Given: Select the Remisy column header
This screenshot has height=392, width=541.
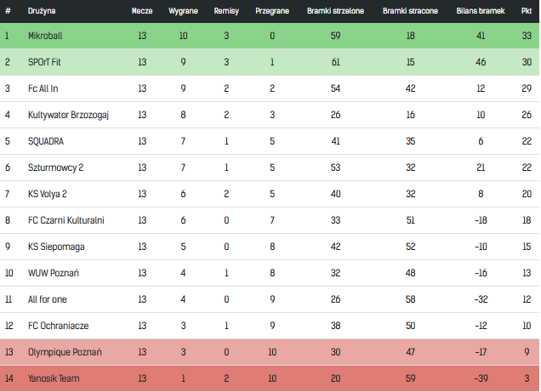Looking at the screenshot, I should coord(226,11).
